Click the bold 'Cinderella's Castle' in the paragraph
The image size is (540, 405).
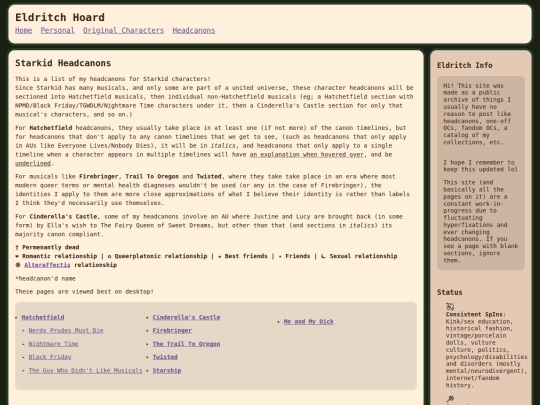(x=63, y=217)
